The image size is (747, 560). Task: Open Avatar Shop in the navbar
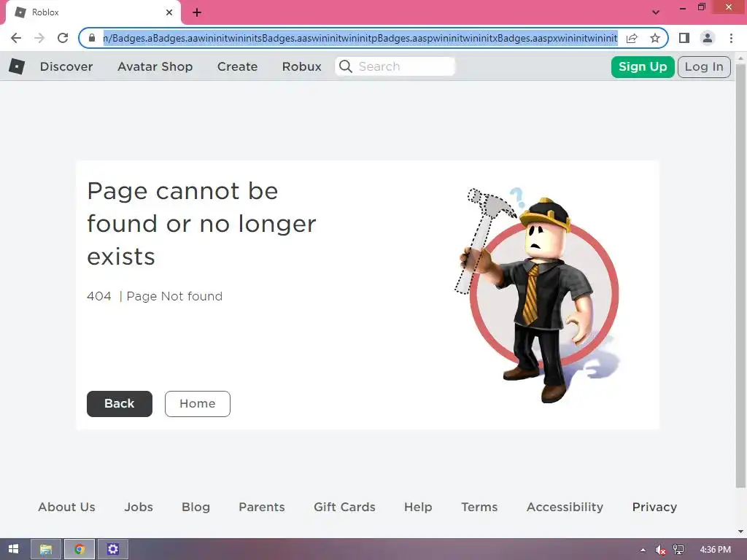pyautogui.click(x=155, y=66)
